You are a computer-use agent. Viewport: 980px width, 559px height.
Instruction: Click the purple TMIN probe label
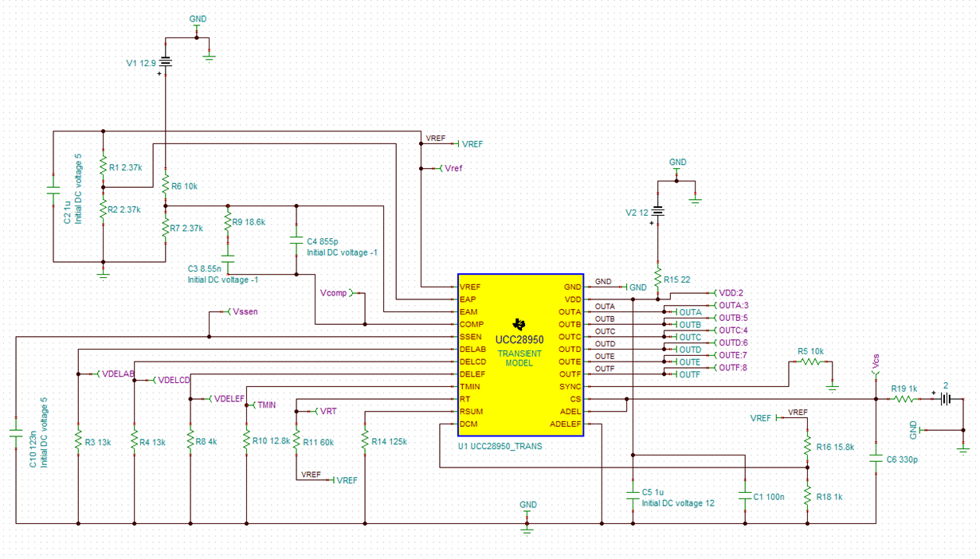point(266,405)
